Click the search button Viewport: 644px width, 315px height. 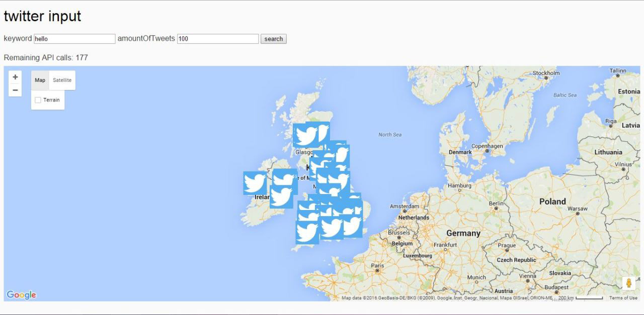pos(274,39)
